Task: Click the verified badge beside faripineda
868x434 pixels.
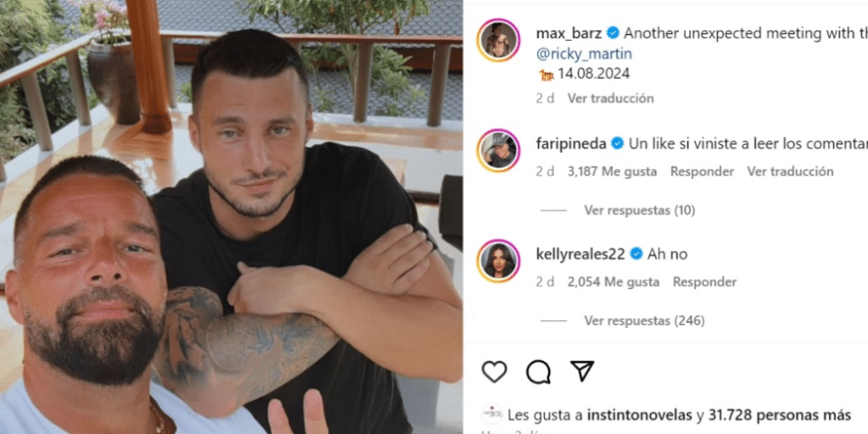Action: tap(617, 144)
